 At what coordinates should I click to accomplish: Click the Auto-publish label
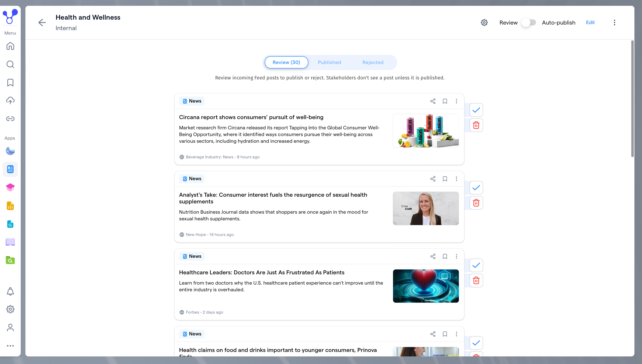[559, 23]
